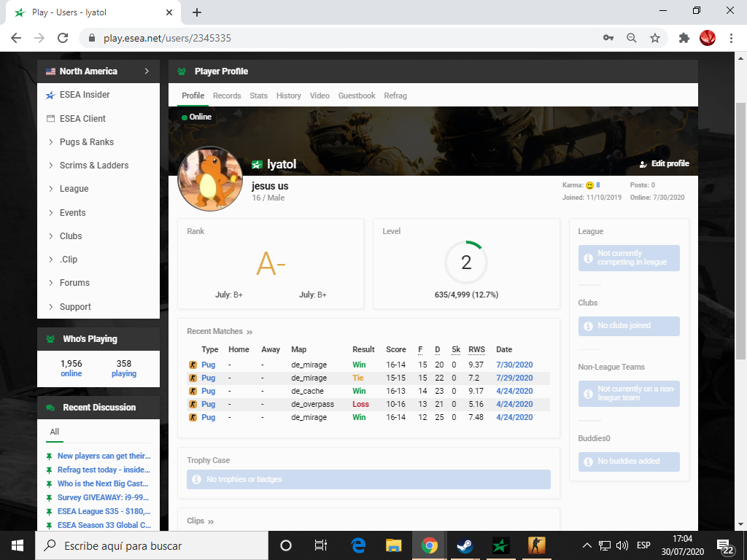Click the level 2 progress circle
The image size is (747, 560).
click(466, 262)
